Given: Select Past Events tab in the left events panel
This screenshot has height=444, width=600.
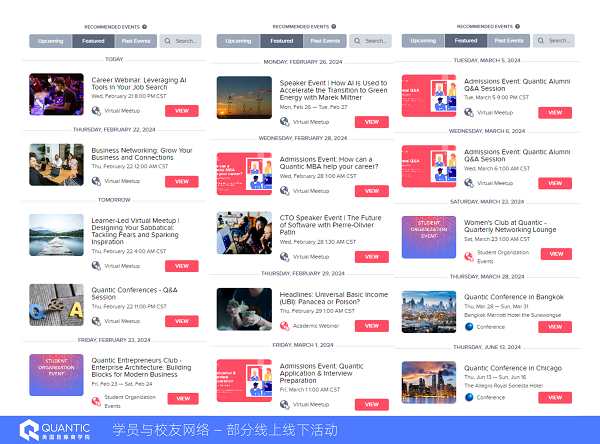Looking at the screenshot, I should [x=136, y=41].
